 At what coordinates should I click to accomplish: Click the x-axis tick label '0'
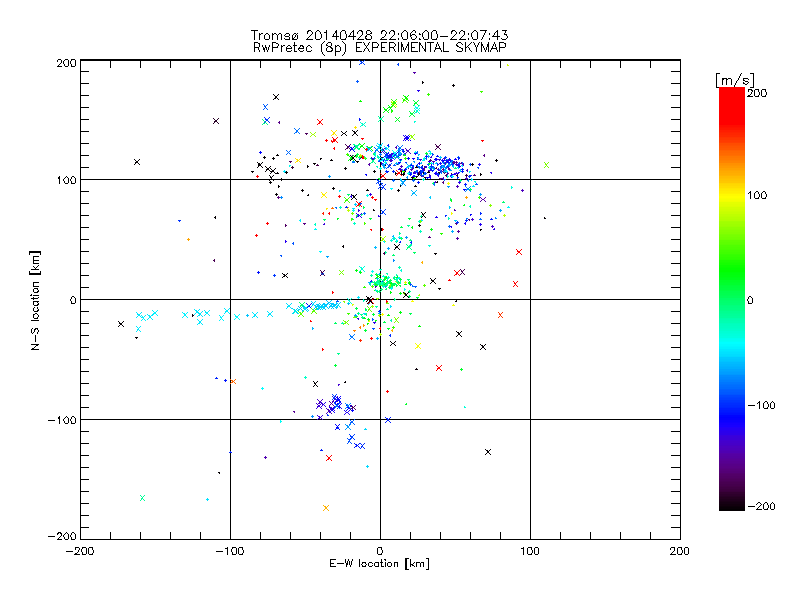pyautogui.click(x=380, y=551)
